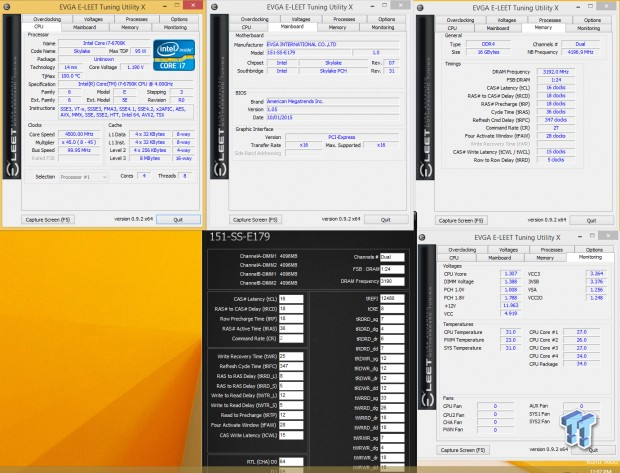Click the Command Rate (CR) input field
Image resolution: width=620 pixels, height=473 pixels.
pyautogui.click(x=291, y=339)
